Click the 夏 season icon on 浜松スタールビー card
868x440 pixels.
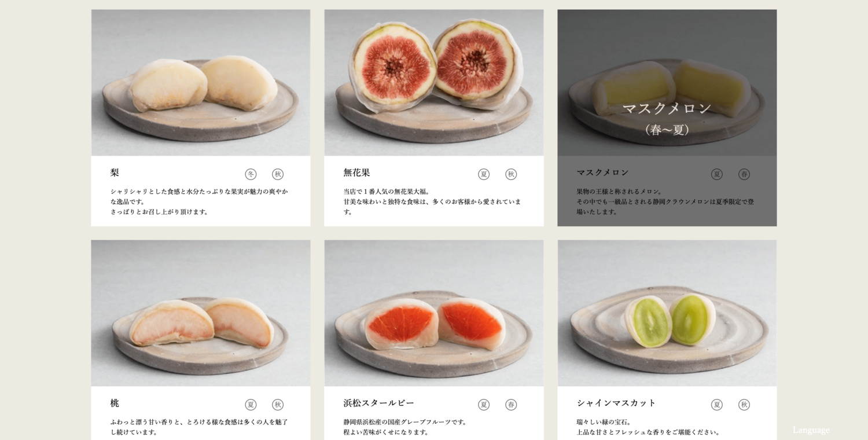[x=484, y=405]
